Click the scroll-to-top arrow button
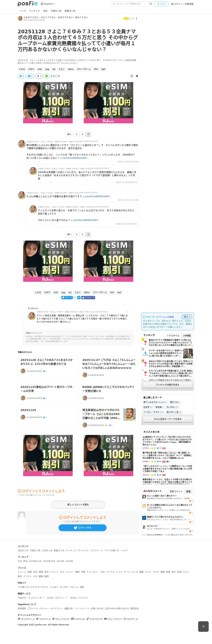Screen dimensions: 212x644 [203, 626]
